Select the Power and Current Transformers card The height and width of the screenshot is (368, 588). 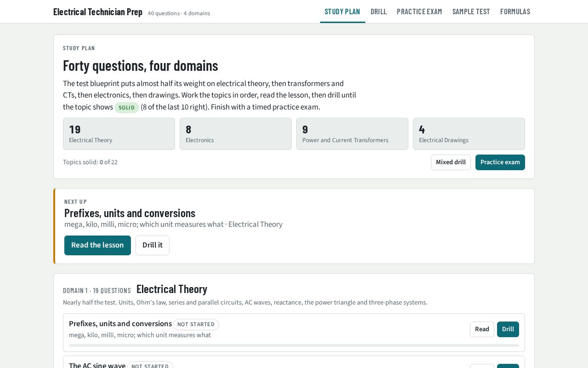pyautogui.click(x=352, y=134)
